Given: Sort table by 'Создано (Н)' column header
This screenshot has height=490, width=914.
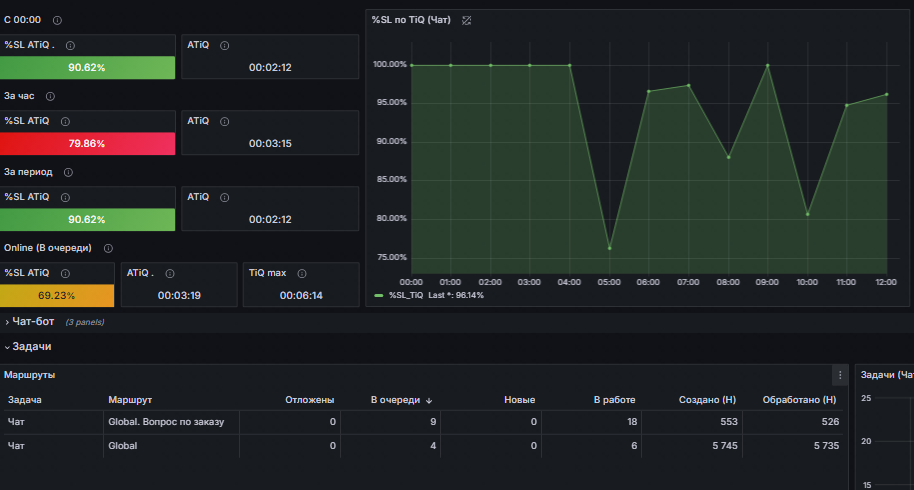Looking at the screenshot, I should click(x=707, y=400).
